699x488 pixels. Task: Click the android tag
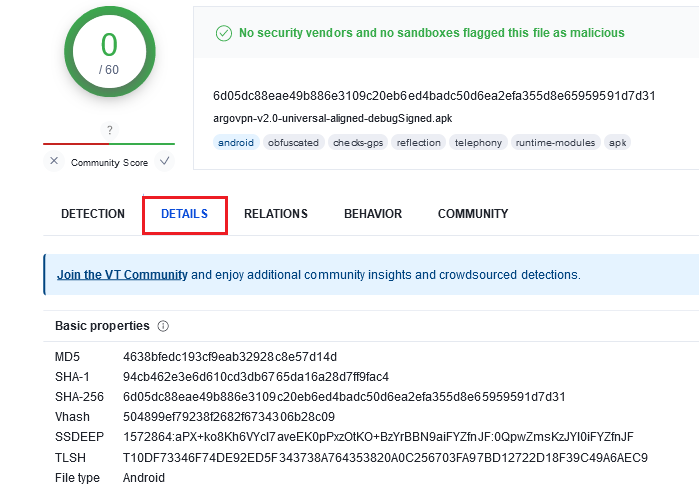click(x=237, y=143)
